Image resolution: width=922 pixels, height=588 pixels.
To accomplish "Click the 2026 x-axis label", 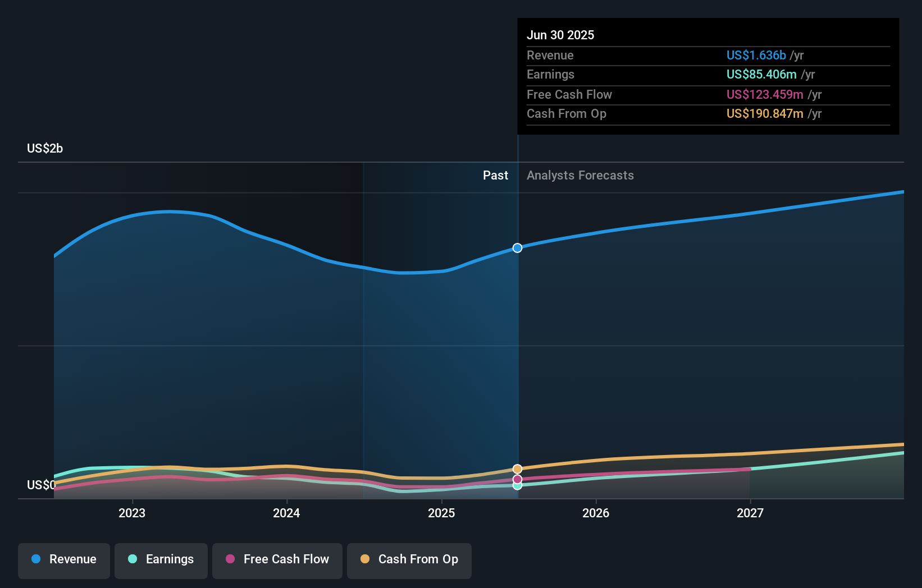I will click(596, 513).
